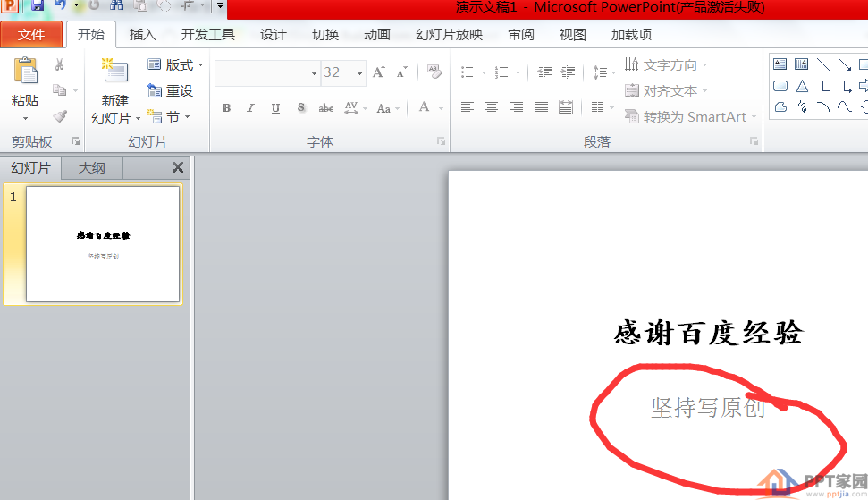The height and width of the screenshot is (500, 868).
Task: Center align the text
Action: [492, 106]
